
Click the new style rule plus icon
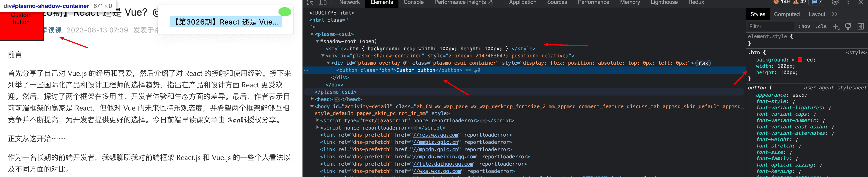[x=835, y=27]
